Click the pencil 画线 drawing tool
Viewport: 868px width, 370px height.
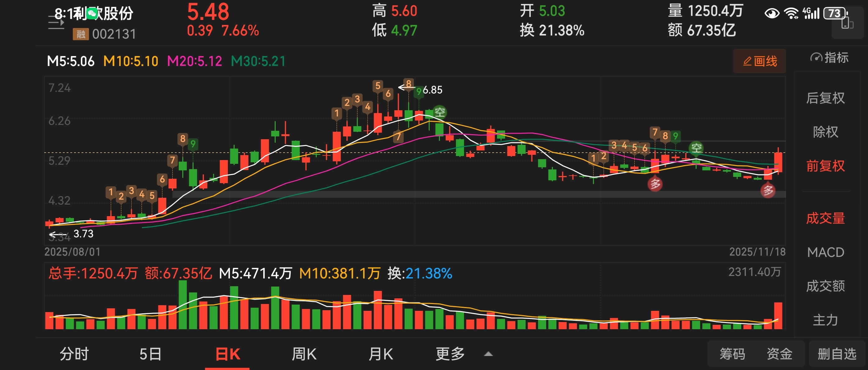(759, 61)
